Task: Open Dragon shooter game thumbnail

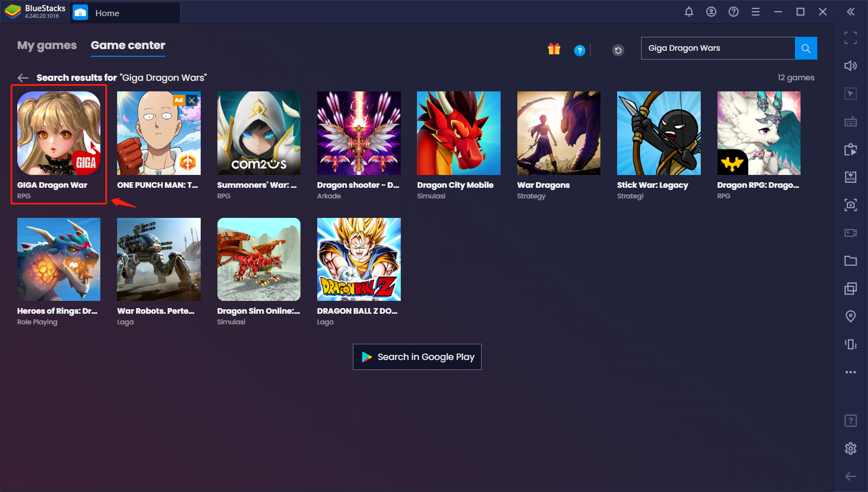Action: (x=359, y=133)
